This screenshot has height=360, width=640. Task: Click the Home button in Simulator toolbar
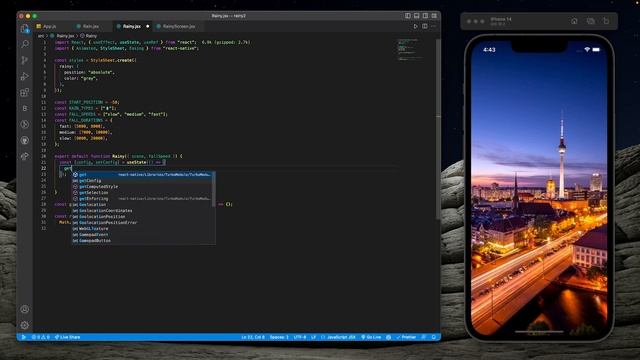pos(574,21)
